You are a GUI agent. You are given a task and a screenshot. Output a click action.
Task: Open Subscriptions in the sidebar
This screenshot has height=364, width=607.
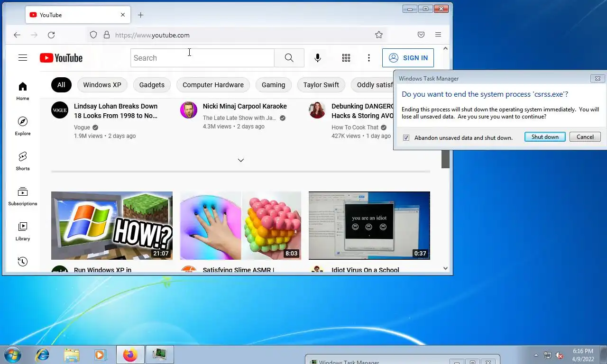(23, 196)
